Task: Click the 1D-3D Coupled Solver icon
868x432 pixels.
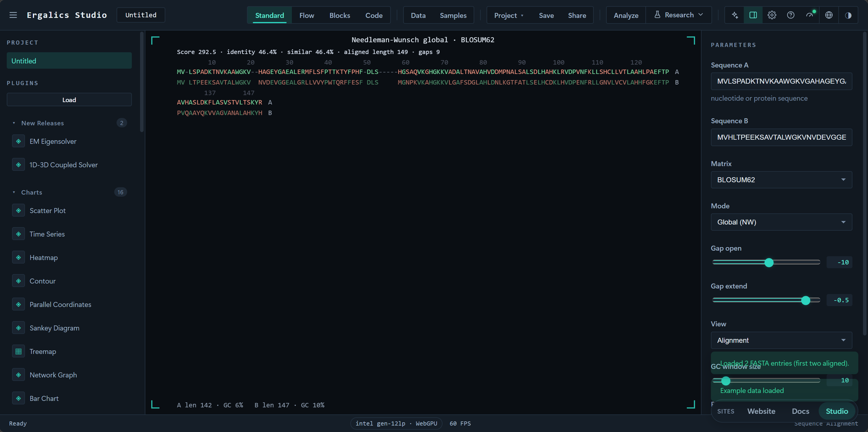Action: point(18,165)
